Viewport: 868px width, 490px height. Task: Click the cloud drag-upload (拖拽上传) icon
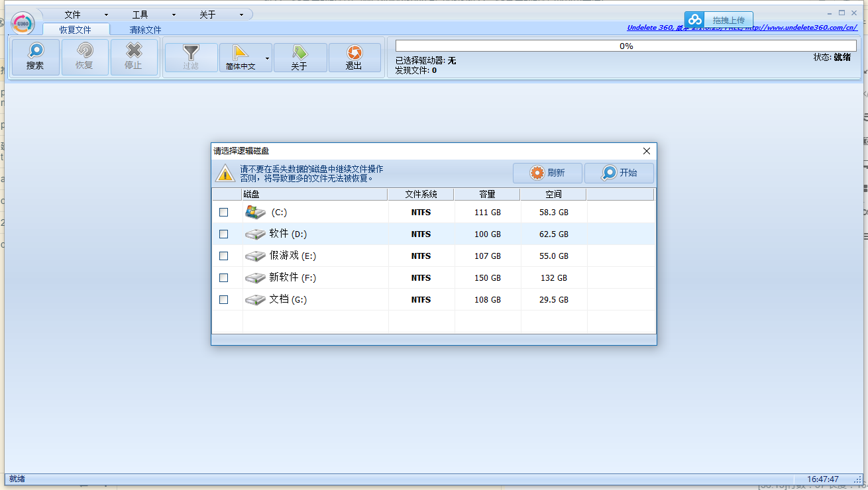[694, 20]
